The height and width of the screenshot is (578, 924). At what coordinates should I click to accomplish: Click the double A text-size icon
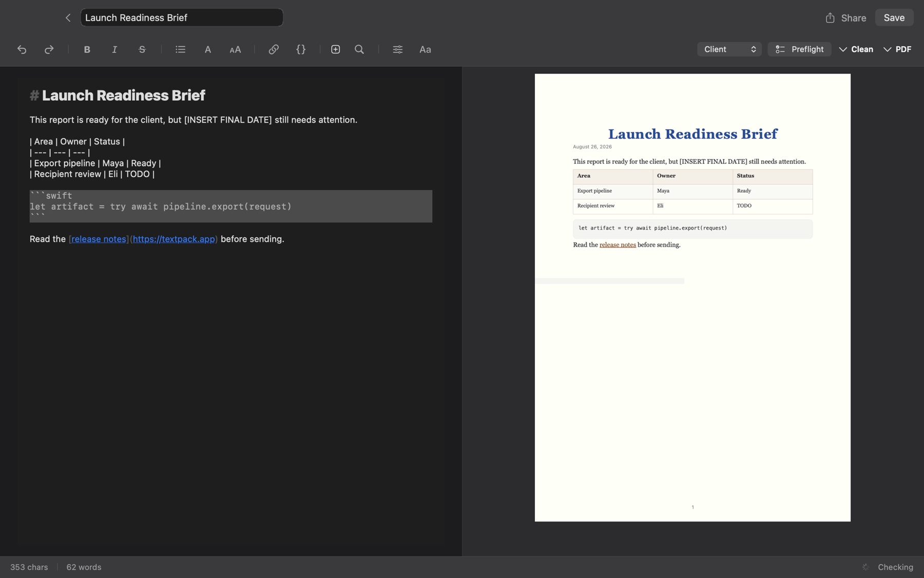point(235,49)
